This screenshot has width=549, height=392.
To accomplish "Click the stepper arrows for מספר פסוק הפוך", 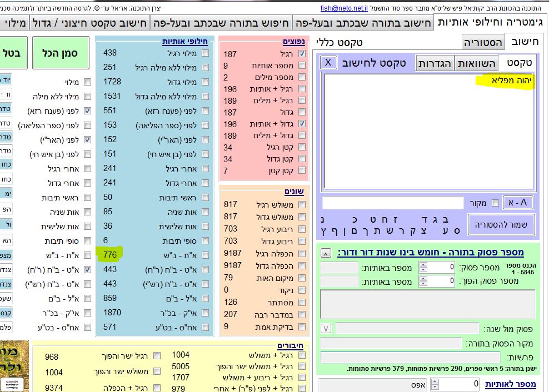I will pos(423,282).
